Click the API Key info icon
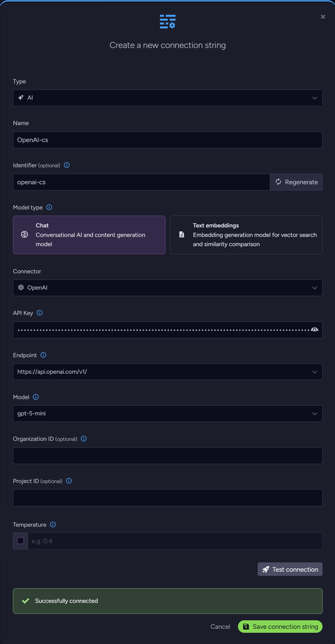 (x=40, y=313)
